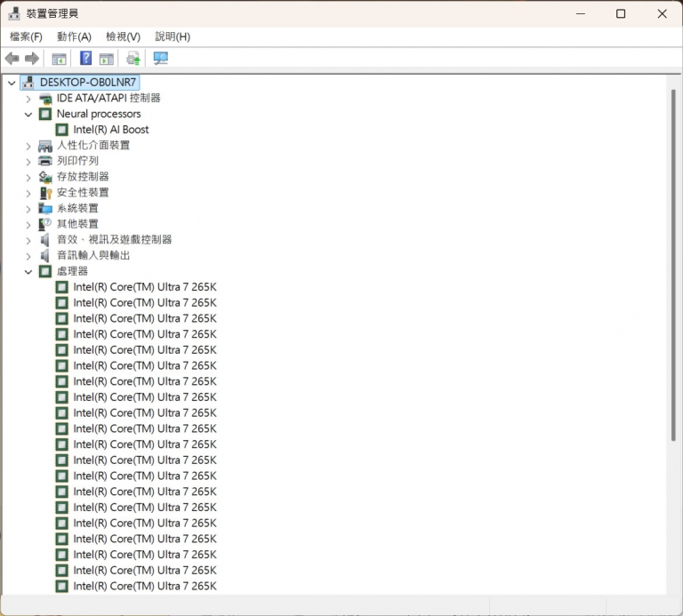The width and height of the screenshot is (683, 616).
Task: Collapse the DESKTOP-OB0LNR7 root node
Action: coord(12,83)
